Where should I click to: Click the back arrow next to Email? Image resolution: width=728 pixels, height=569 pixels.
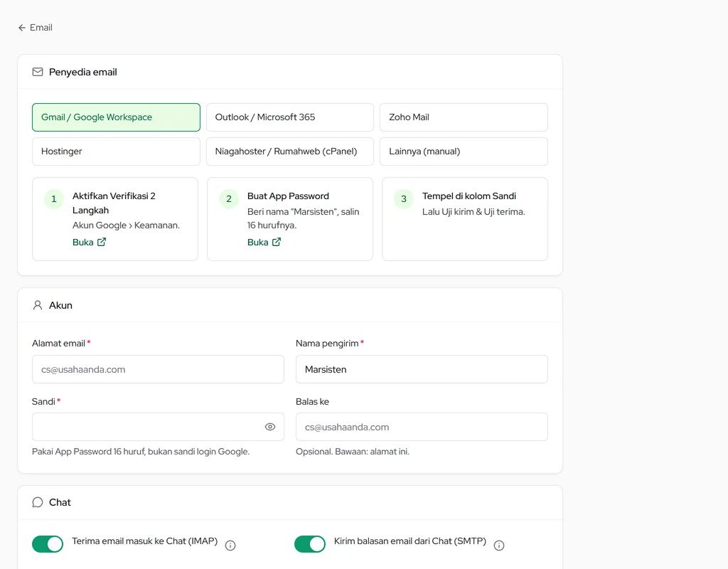point(22,28)
